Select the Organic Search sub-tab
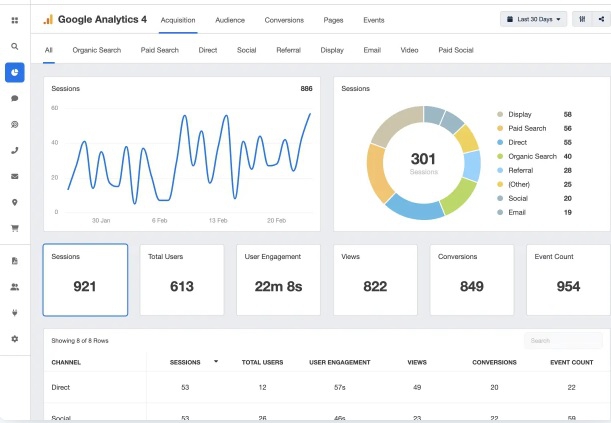The image size is (611, 423). tap(97, 50)
